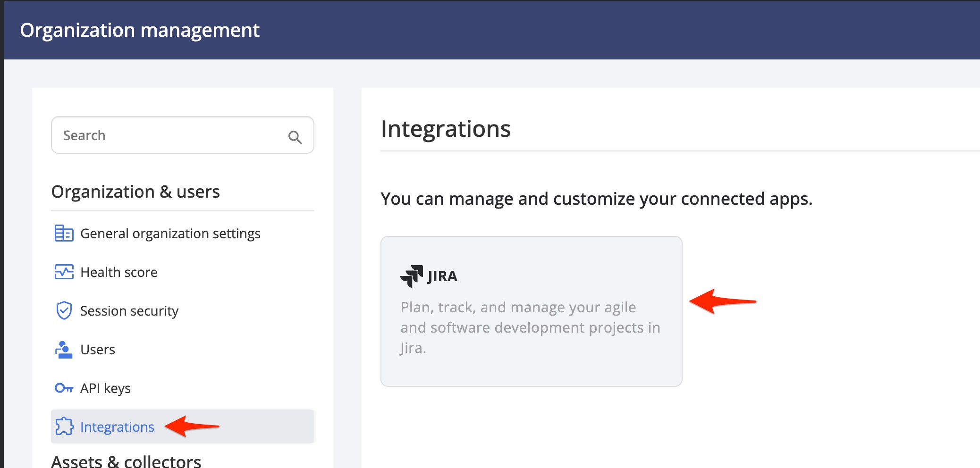Select the Integrations sidebar entry
The width and height of the screenshot is (980, 468).
pyautogui.click(x=118, y=426)
